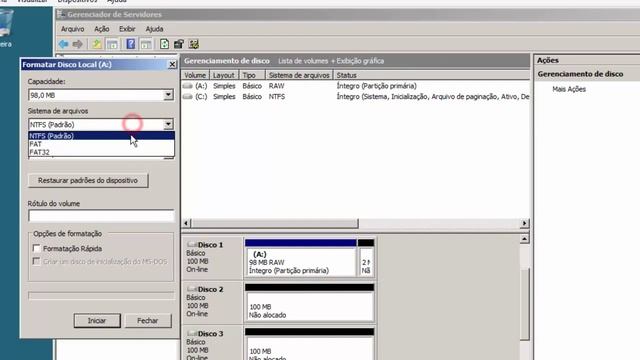The image size is (640, 360).
Task: Click the NTFS cell in (C:) row
Action: tap(277, 96)
